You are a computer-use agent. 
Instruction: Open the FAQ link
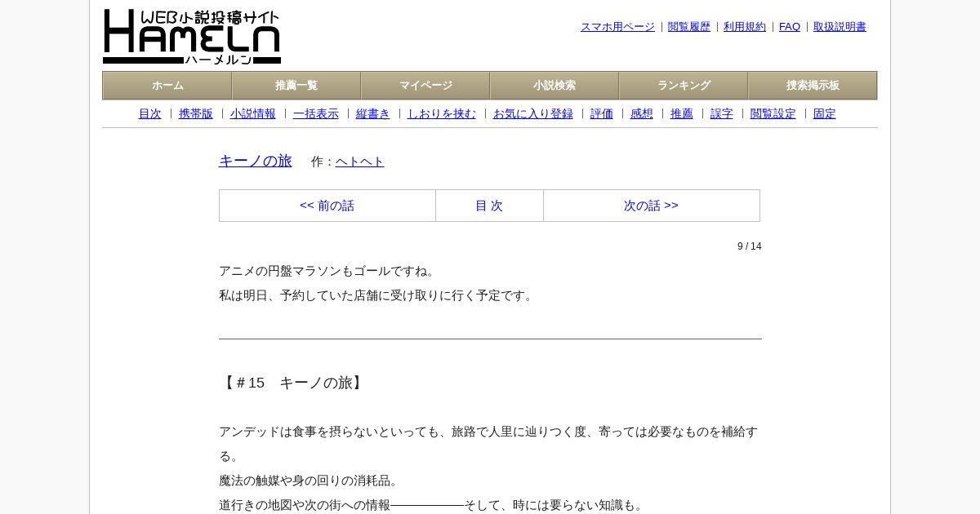click(x=790, y=27)
